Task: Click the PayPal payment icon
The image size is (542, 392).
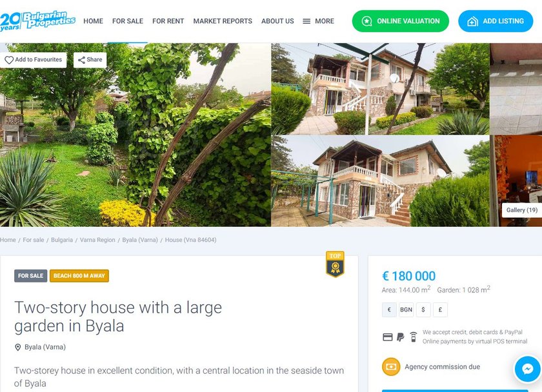Action: (400, 337)
